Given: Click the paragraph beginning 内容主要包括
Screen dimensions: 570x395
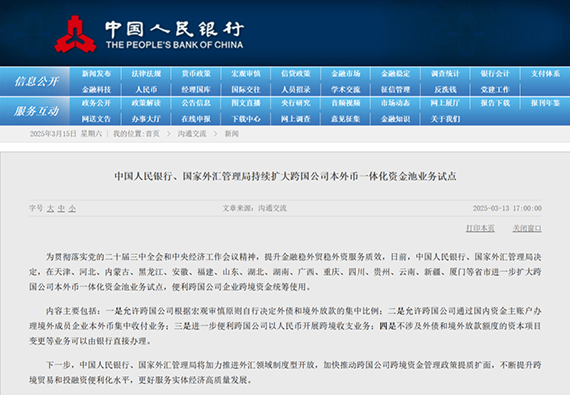Looking at the screenshot, I should [285, 326].
